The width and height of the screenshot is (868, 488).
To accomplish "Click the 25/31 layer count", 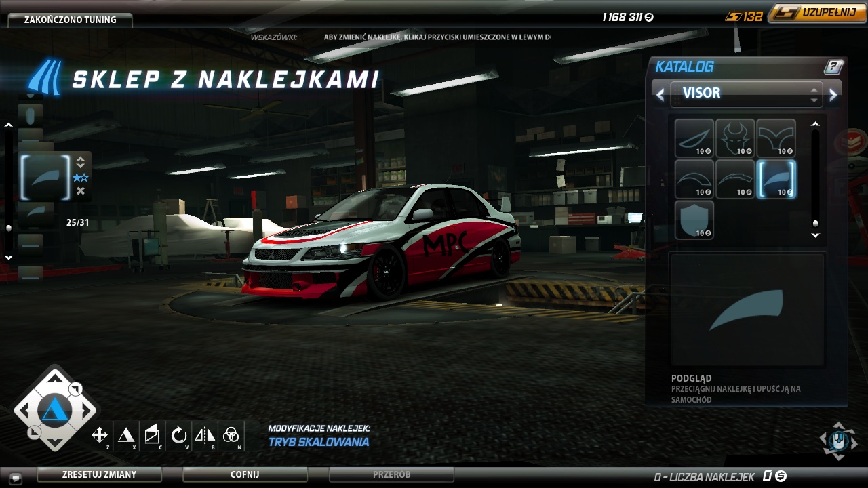I will tap(77, 222).
